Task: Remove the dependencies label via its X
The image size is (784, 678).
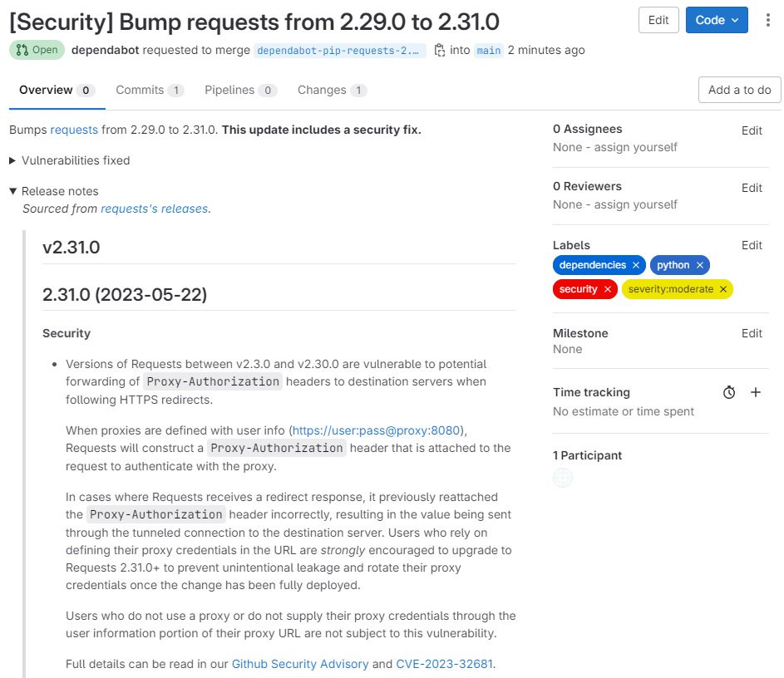Action: (x=636, y=265)
